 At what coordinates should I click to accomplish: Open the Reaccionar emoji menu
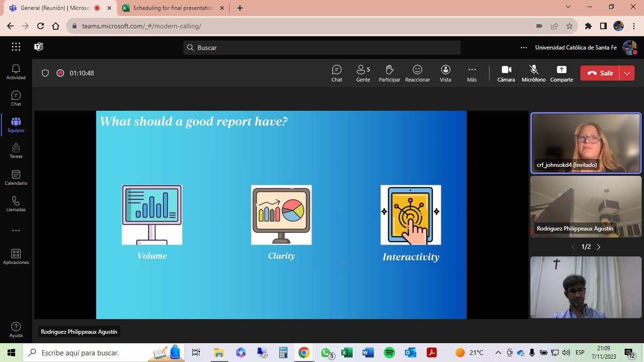click(x=417, y=73)
